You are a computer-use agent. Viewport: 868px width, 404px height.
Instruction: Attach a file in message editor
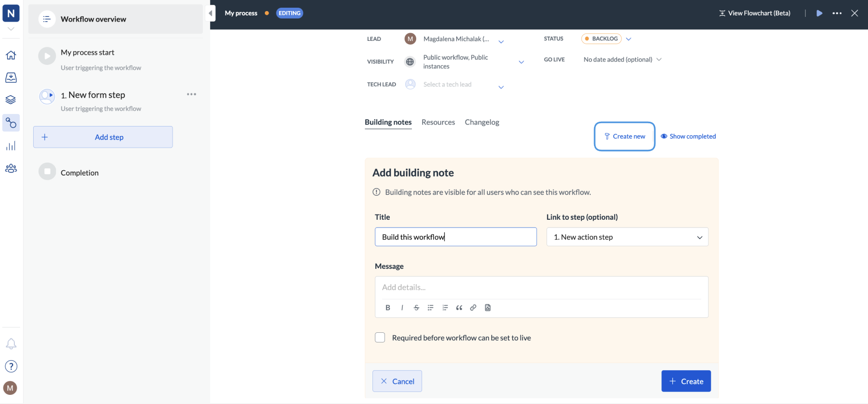point(488,308)
